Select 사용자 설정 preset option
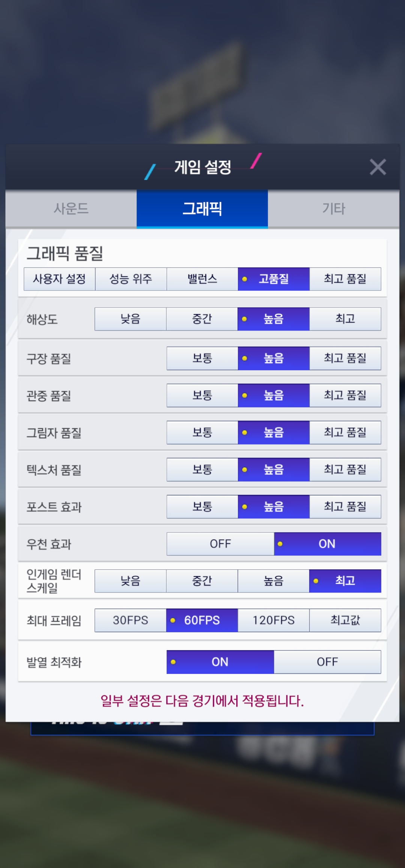The image size is (405, 868). [59, 279]
